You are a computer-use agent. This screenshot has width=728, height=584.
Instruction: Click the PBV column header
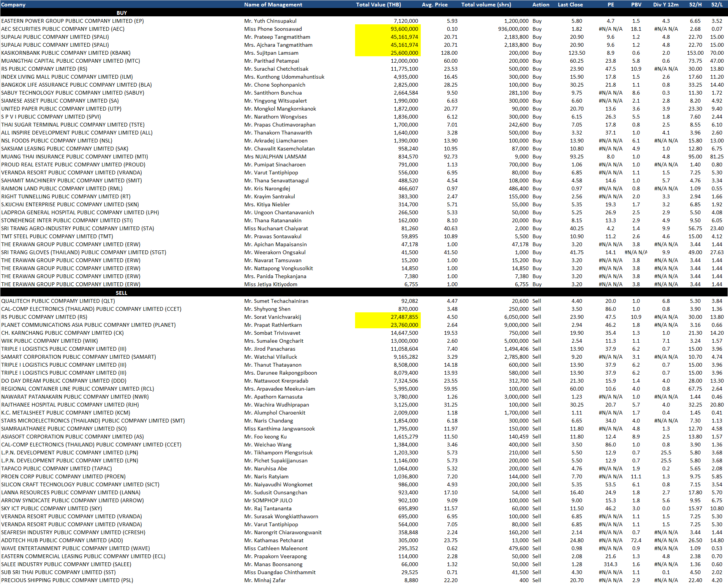pos(636,5)
